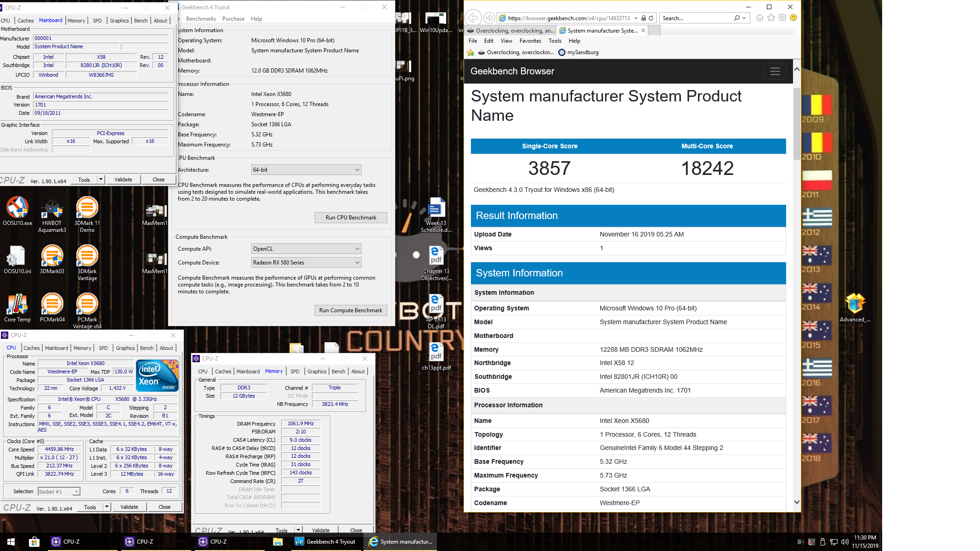980x551 pixels.
Task: Open 3DMark 11 Demo shortcut
Action: tap(87, 215)
